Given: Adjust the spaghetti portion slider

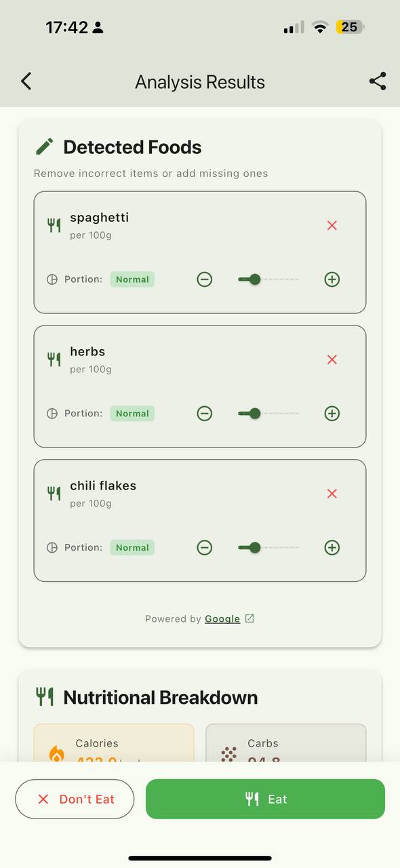Looking at the screenshot, I should point(254,279).
